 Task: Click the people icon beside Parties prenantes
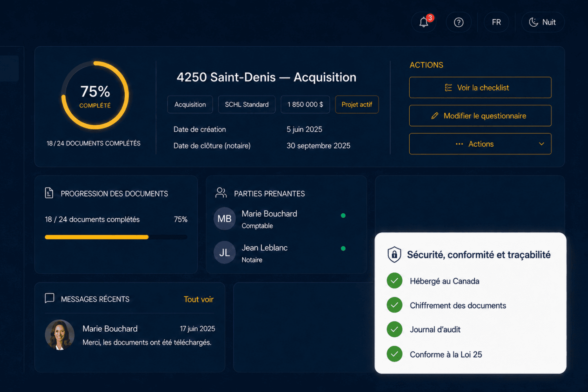point(221,192)
